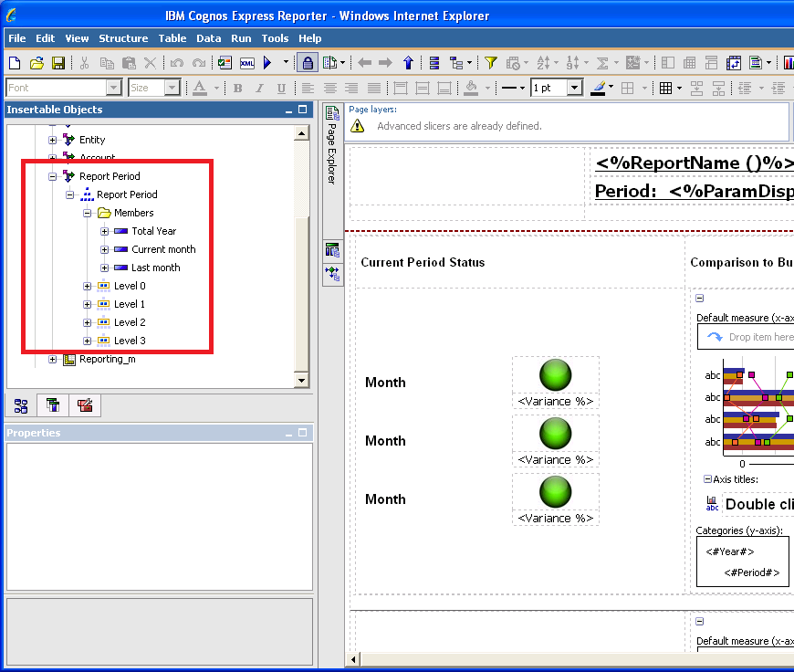
Task: Toggle the Lock page objects padlock
Action: tap(308, 63)
